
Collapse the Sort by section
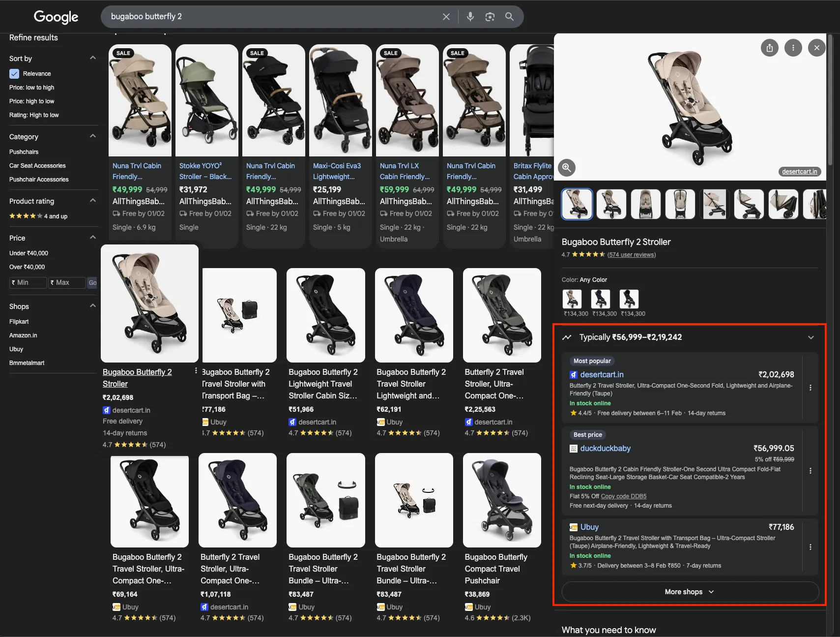click(x=93, y=58)
